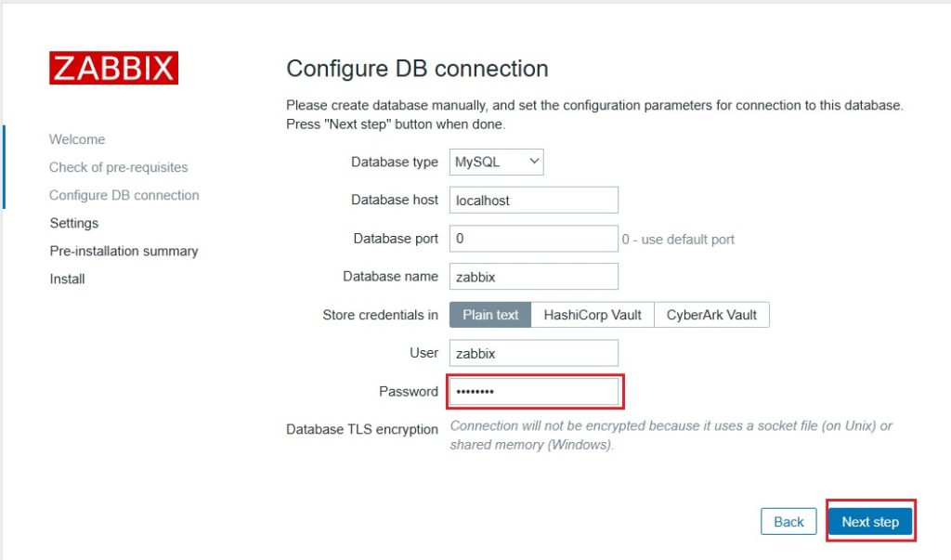Select HashiCorp Vault credentials storage
This screenshot has width=951, height=560.
[593, 315]
